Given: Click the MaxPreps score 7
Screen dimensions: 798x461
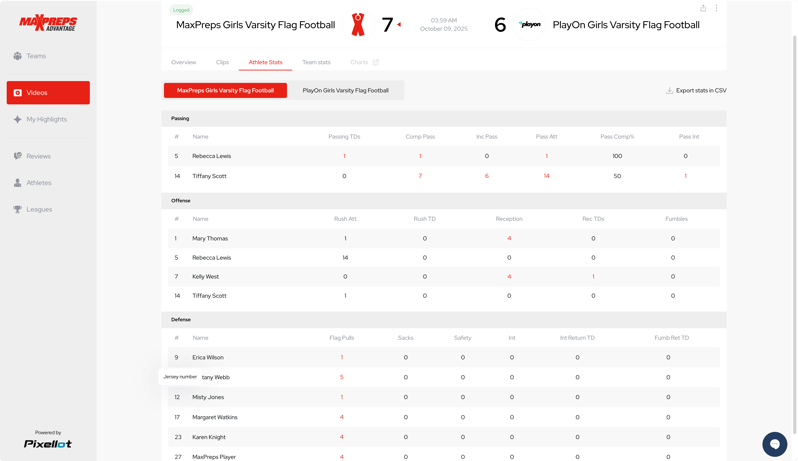Looking at the screenshot, I should tap(387, 25).
